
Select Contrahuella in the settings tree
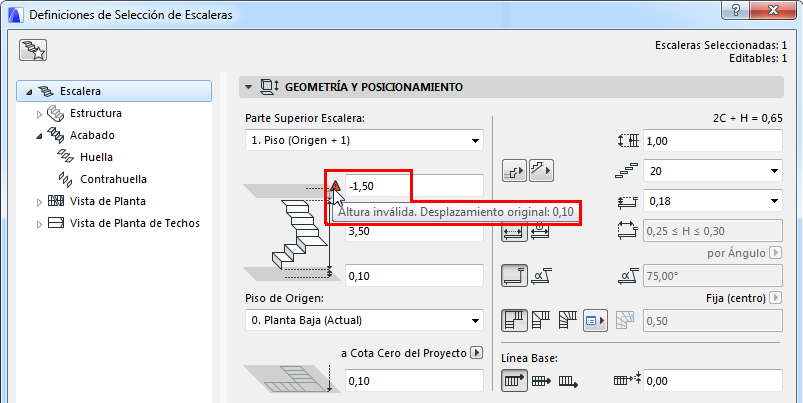point(114,179)
